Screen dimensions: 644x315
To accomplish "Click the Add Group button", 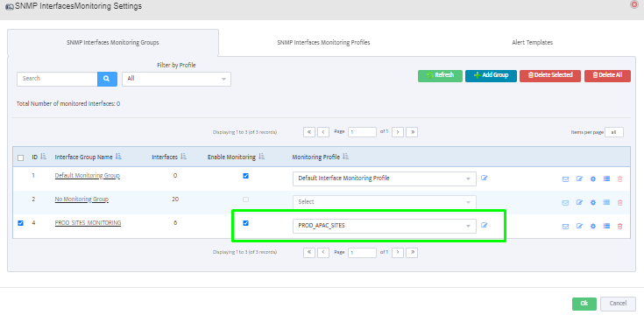I will point(491,76).
